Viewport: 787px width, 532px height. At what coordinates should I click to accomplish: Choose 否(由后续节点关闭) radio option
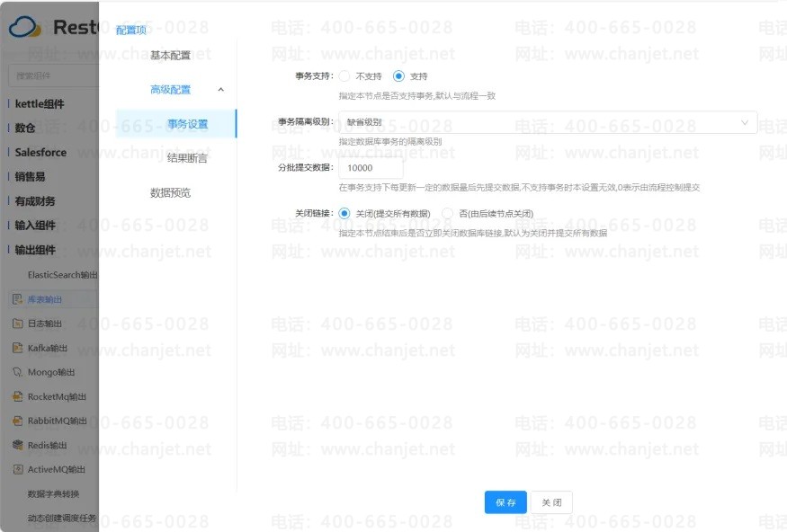448,214
